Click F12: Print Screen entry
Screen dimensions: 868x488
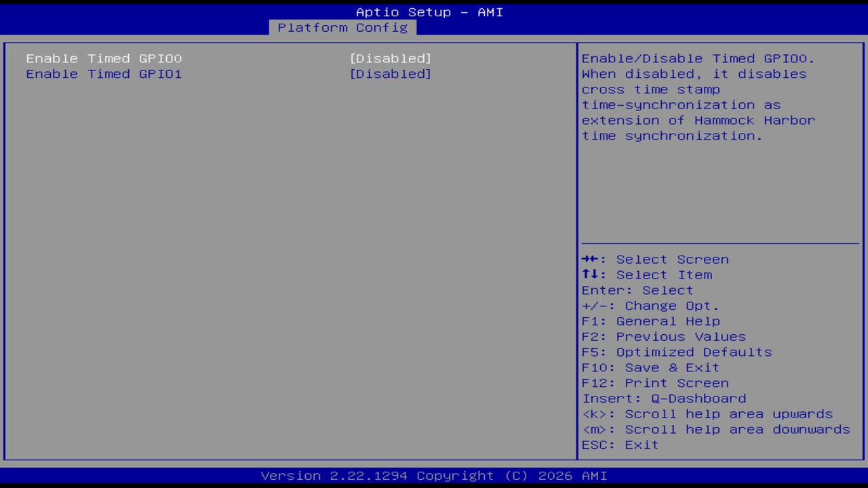click(655, 383)
